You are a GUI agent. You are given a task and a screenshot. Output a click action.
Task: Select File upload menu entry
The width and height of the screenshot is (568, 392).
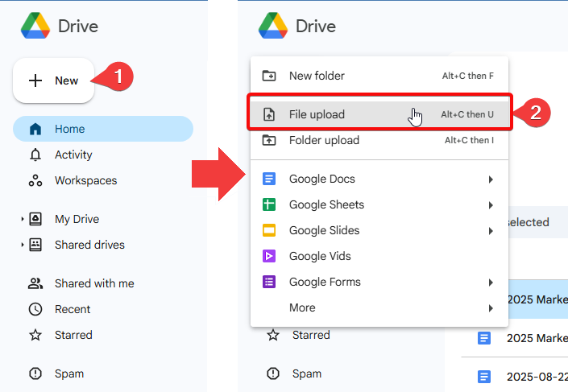(379, 114)
